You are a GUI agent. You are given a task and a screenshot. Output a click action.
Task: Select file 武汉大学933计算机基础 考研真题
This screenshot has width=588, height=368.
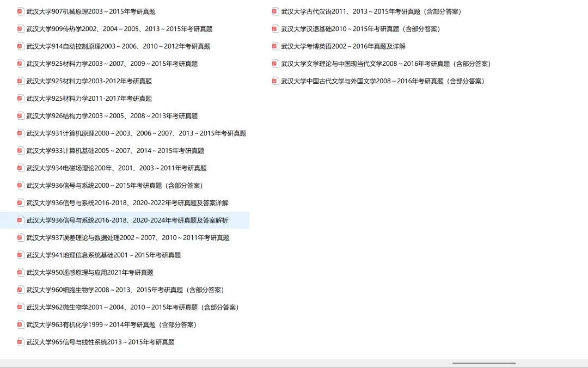[x=115, y=150]
